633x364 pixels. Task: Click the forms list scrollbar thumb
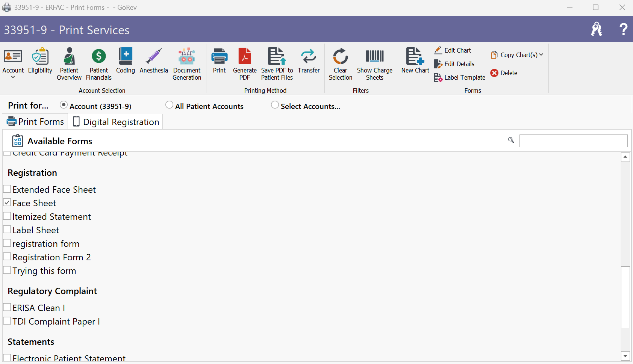(625, 297)
